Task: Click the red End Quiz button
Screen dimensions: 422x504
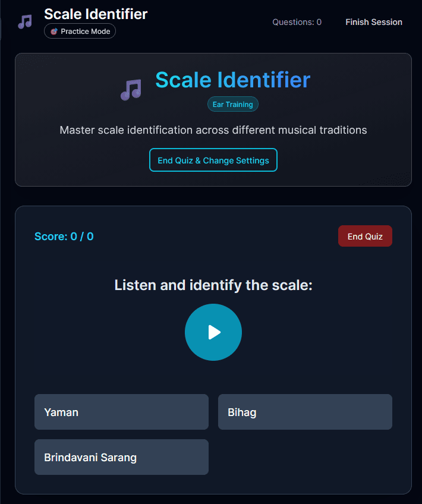Action: (x=365, y=236)
